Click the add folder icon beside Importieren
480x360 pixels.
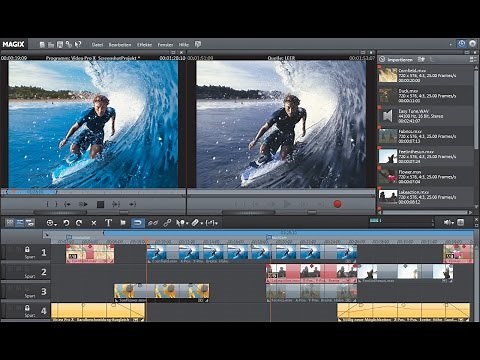click(x=421, y=59)
